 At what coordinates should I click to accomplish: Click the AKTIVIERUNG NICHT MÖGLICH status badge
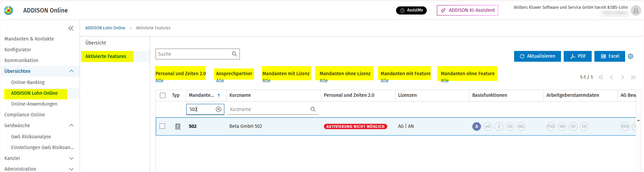click(x=356, y=126)
